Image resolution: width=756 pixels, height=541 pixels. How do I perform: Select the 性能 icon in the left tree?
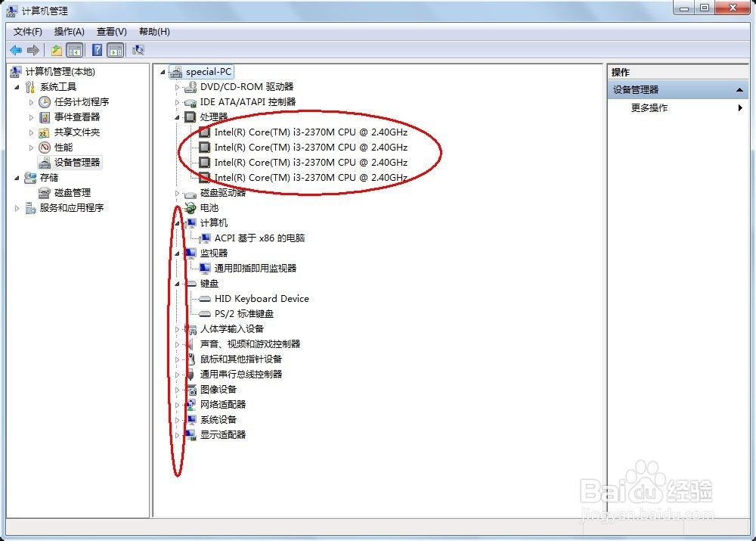coord(45,148)
